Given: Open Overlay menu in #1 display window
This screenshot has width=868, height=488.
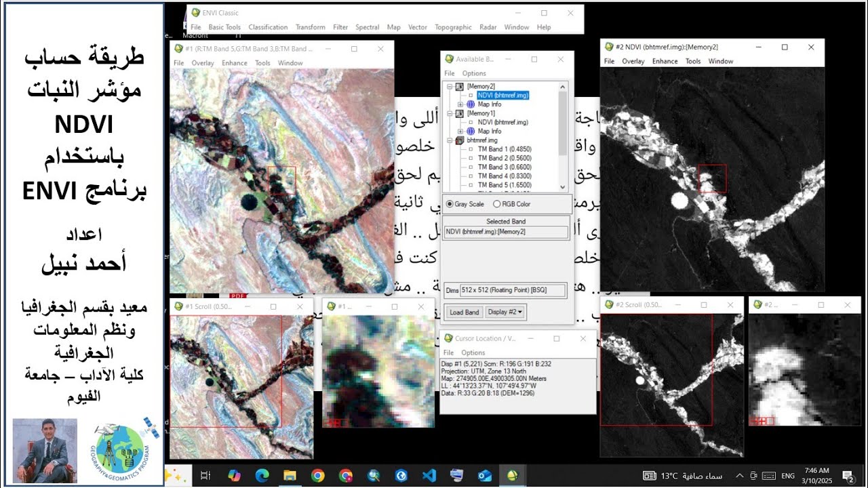Looking at the screenshot, I should (203, 63).
